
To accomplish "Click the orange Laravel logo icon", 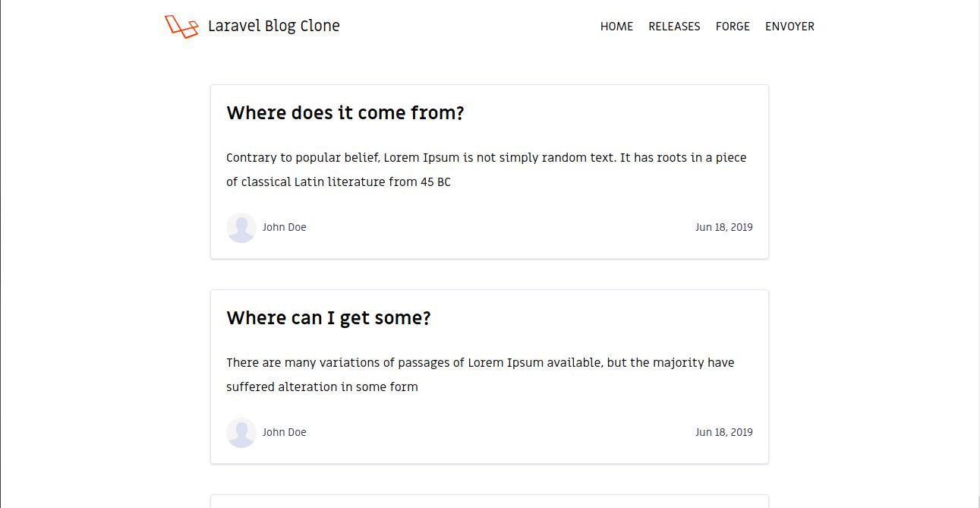I will [181, 26].
